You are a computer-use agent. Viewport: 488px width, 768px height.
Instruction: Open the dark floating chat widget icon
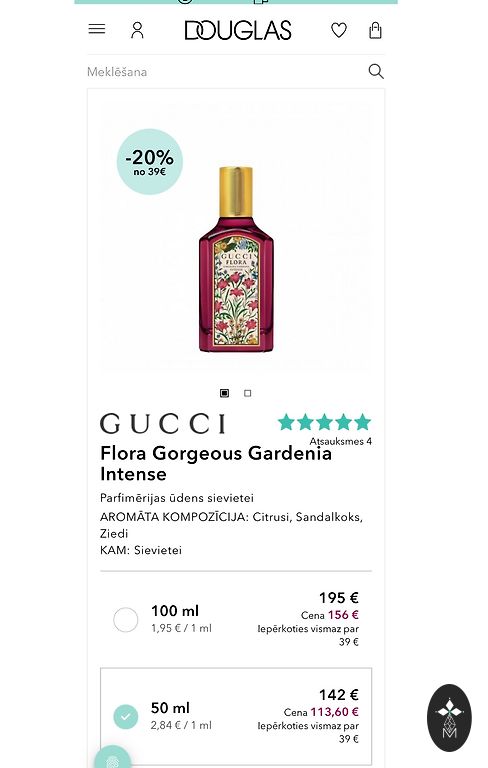[449, 718]
